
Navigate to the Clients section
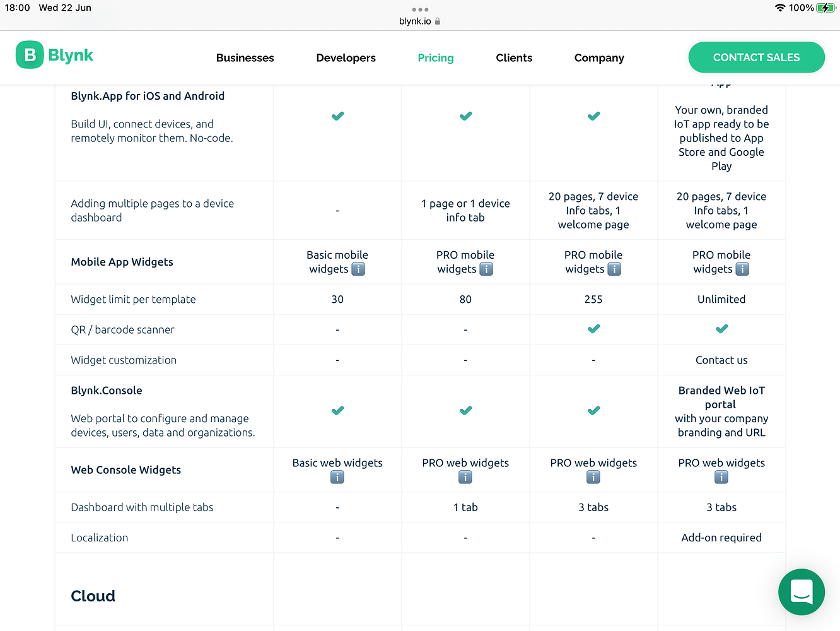click(x=514, y=57)
